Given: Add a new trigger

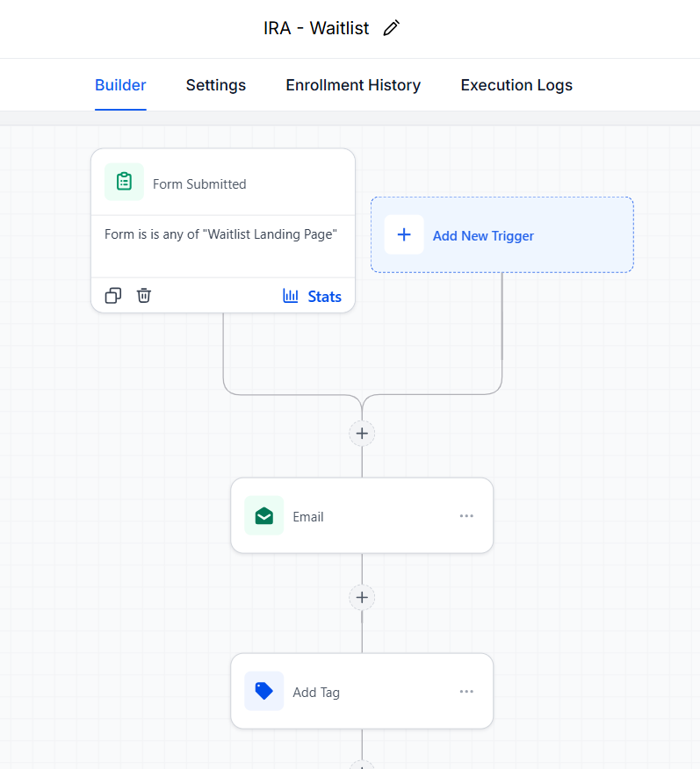Looking at the screenshot, I should 502,235.
